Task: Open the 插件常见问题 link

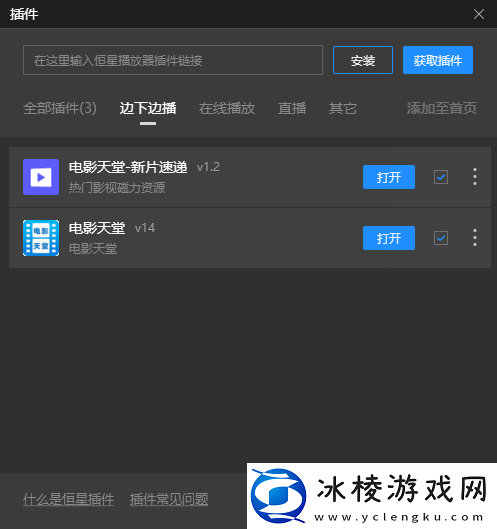Action: (169, 499)
